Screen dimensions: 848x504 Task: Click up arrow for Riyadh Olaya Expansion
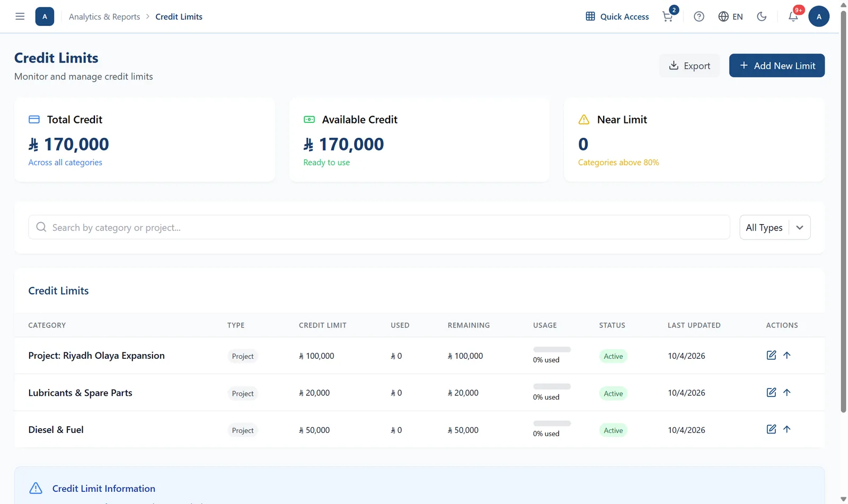(787, 355)
